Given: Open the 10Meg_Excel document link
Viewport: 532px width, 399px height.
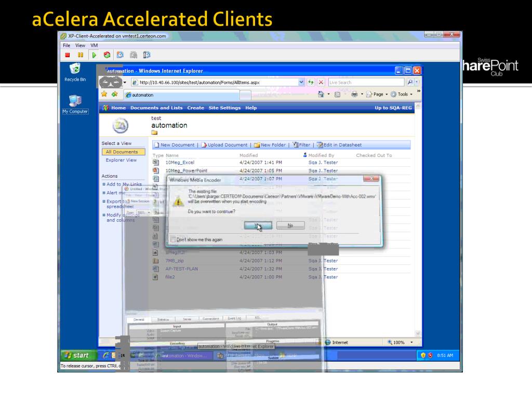Looking at the screenshot, I should pos(180,163).
